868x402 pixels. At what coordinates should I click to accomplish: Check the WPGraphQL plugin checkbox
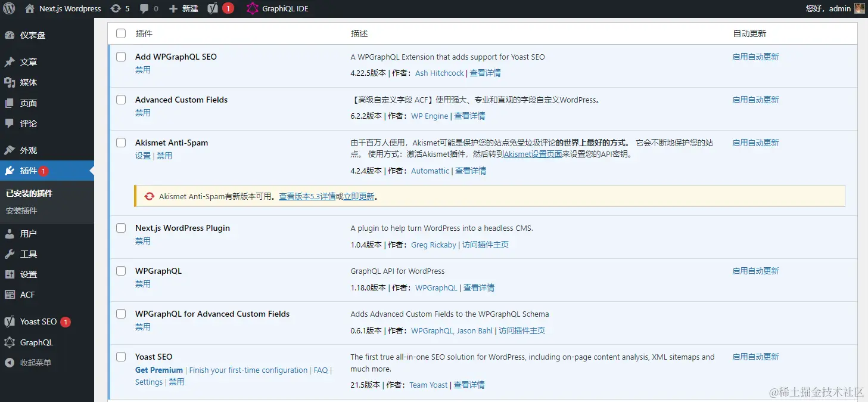[x=121, y=271]
